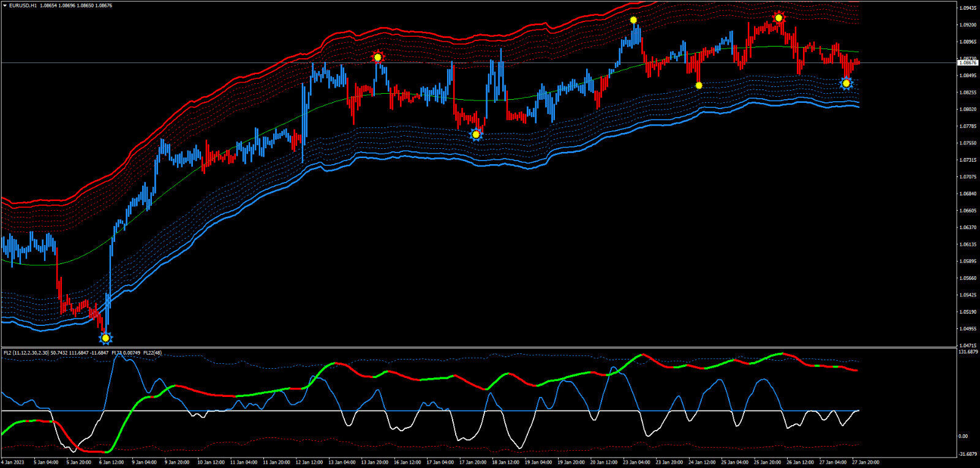Screen dimensions: 980x468
Task: Click the blue buy signal star near 17 Jan 20:00
Action: [x=476, y=135]
